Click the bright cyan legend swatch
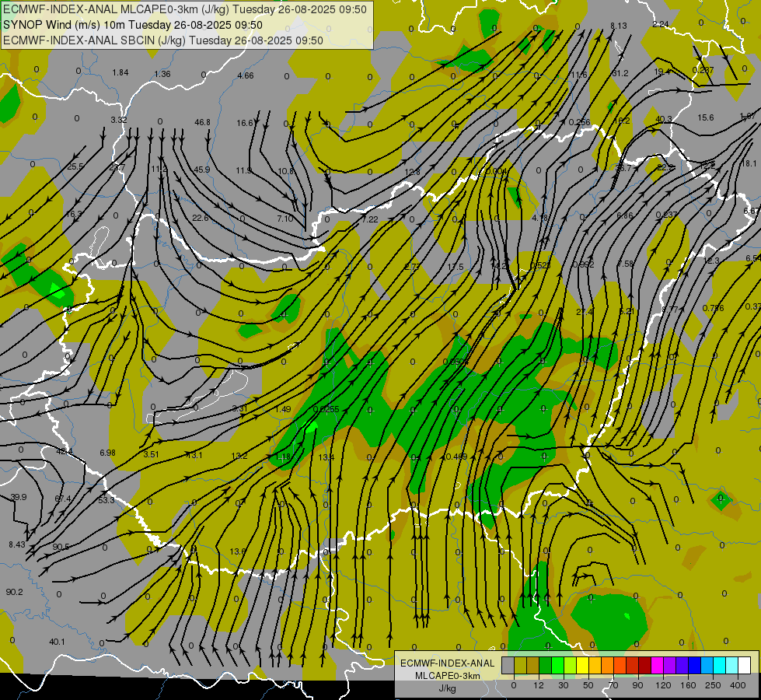This screenshot has width=761, height=700. tap(719, 666)
